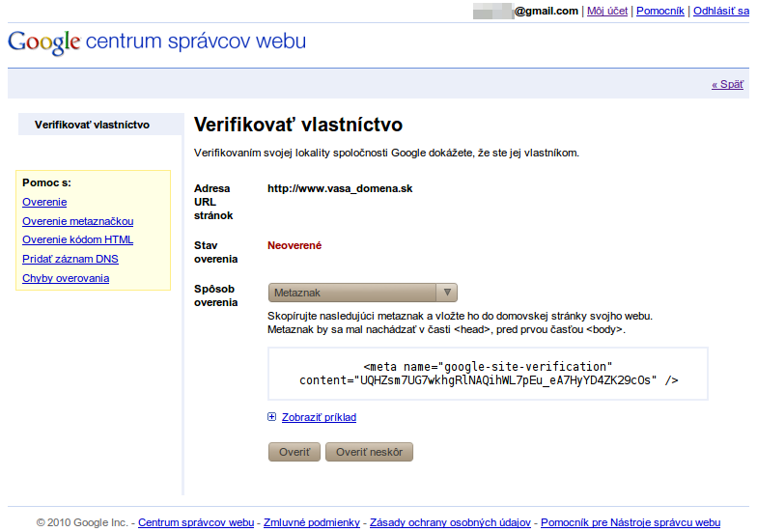The width and height of the screenshot is (757, 532).
Task: Go back via « Späť link
Action: pos(728,84)
